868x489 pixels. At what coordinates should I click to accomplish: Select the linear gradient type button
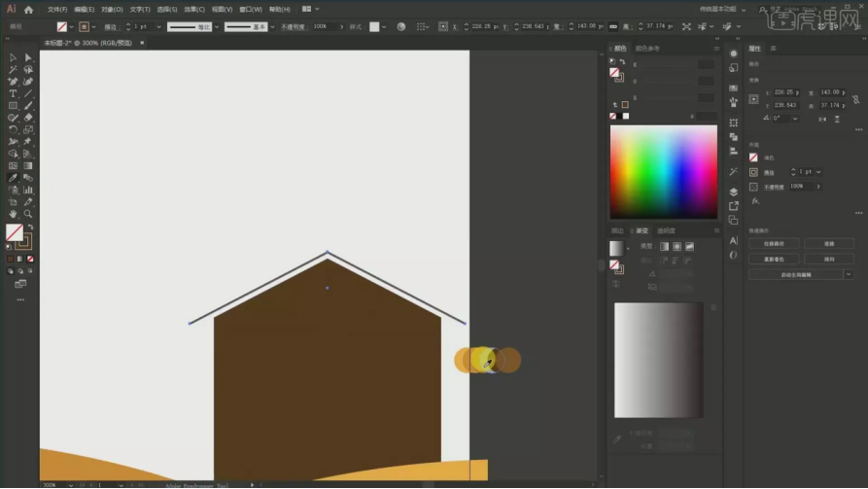coord(664,246)
